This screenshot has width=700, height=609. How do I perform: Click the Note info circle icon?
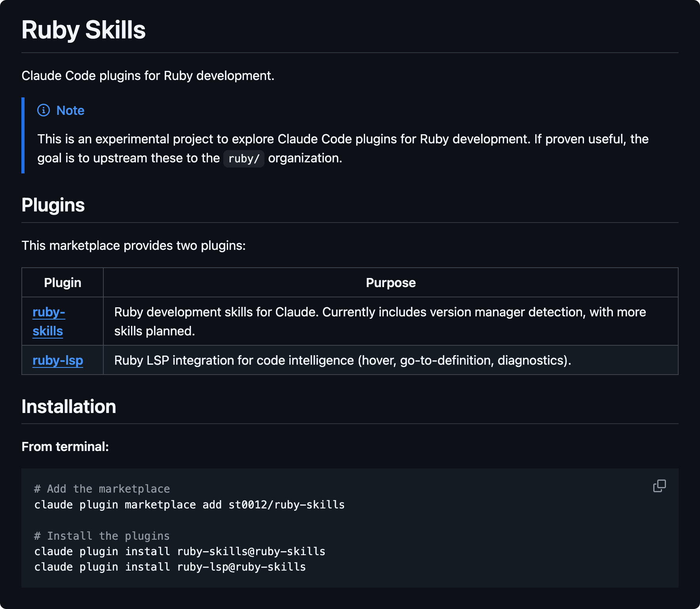(x=44, y=110)
